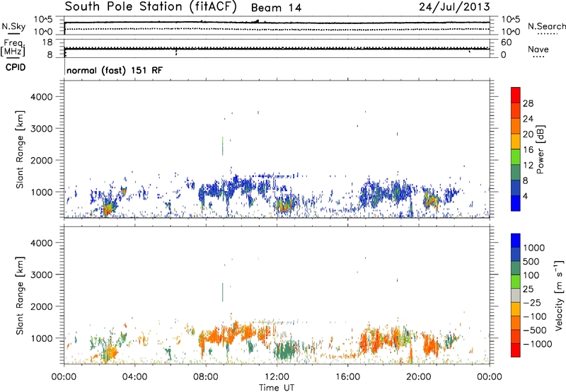
Task: Click the 'CPID' label
Action: point(16,67)
